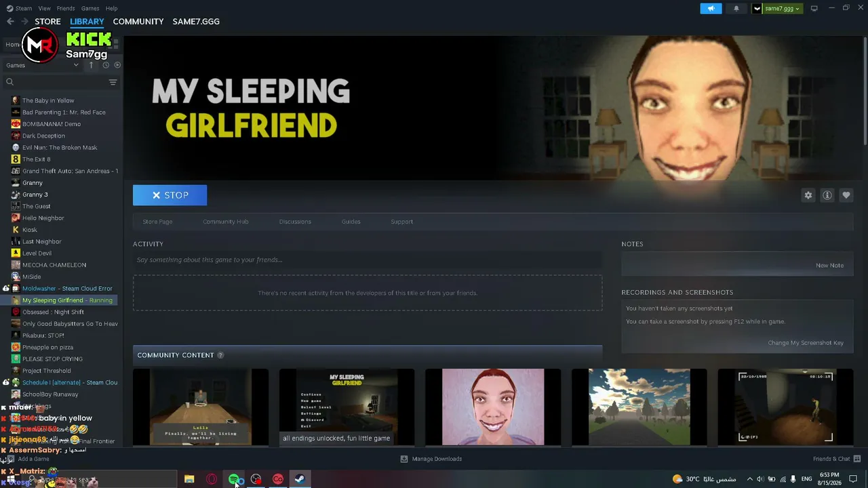Open the Steam announcements megaphone button
The width and height of the screenshot is (868, 488).
(x=711, y=9)
